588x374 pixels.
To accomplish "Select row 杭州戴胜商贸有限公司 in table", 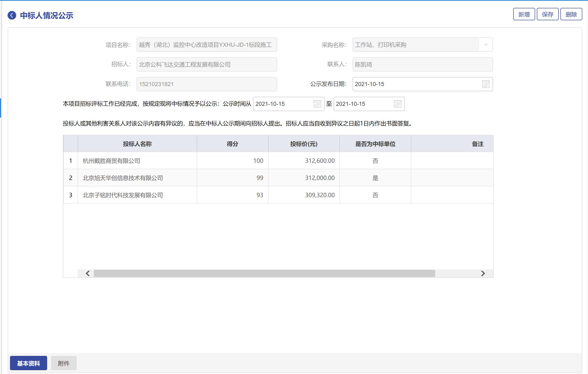I will pos(111,161).
